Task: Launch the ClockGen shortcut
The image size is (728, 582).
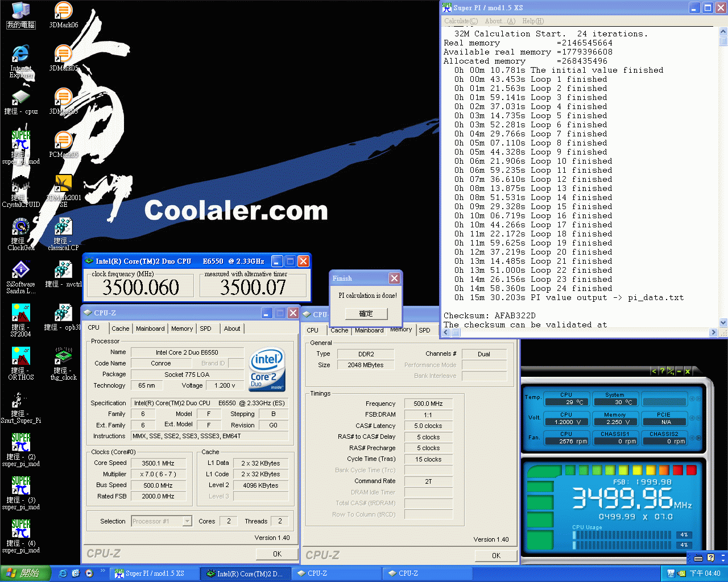Action: tap(21, 234)
